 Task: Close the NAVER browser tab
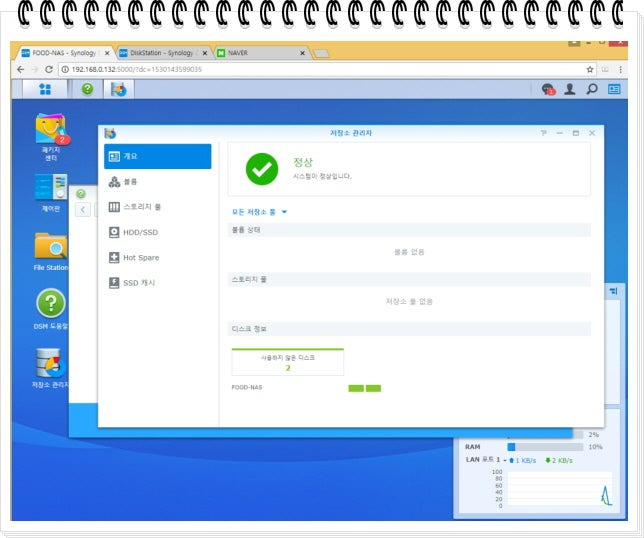point(302,53)
